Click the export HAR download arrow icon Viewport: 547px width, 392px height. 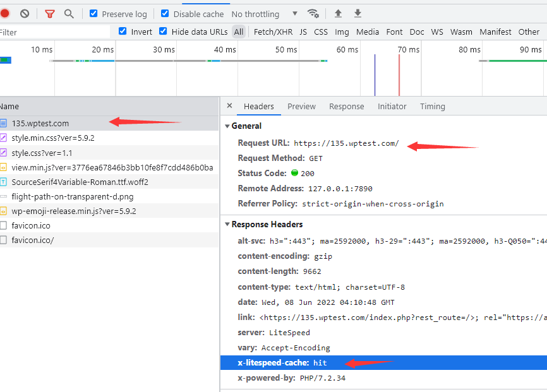[x=358, y=13]
